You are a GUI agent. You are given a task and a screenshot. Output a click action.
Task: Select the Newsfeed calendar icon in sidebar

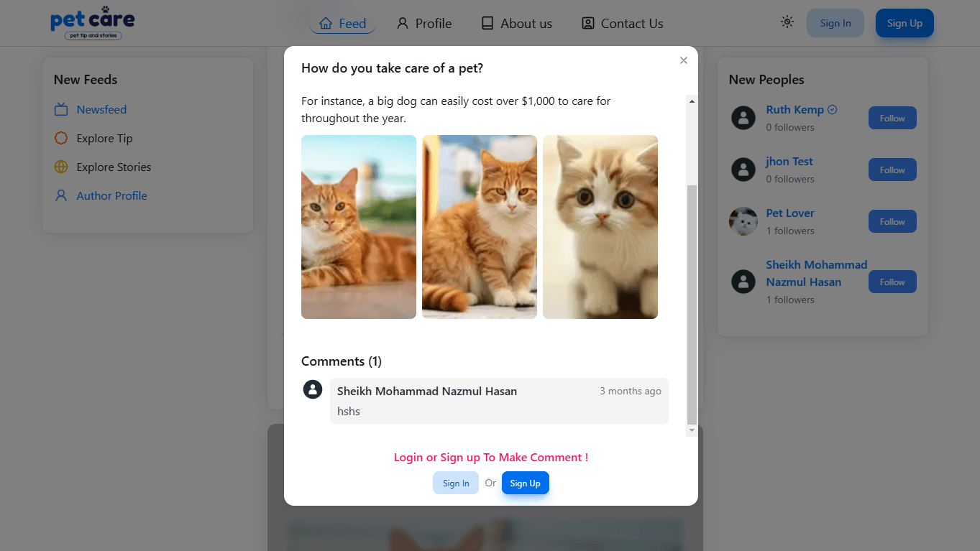pyautogui.click(x=63, y=109)
